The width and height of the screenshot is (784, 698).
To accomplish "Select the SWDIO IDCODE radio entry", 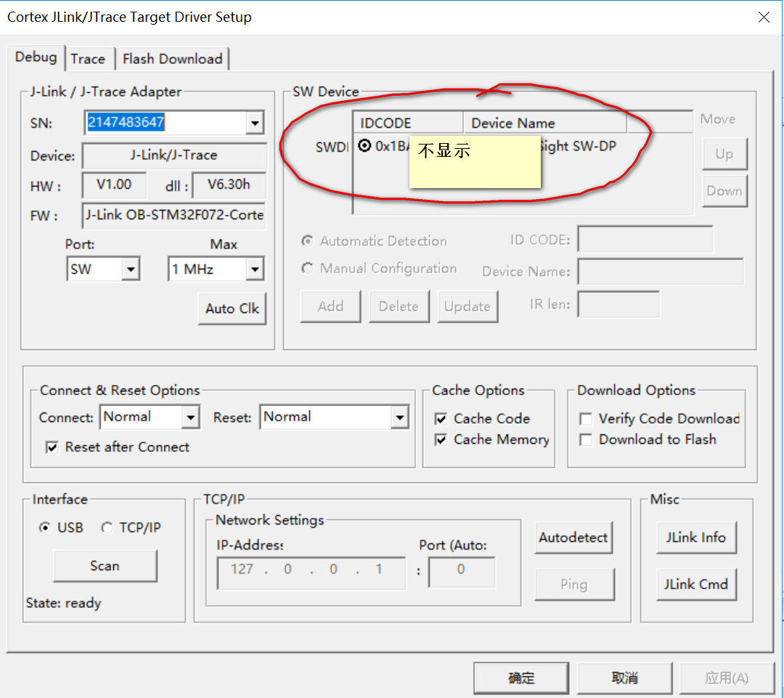I will [x=364, y=145].
